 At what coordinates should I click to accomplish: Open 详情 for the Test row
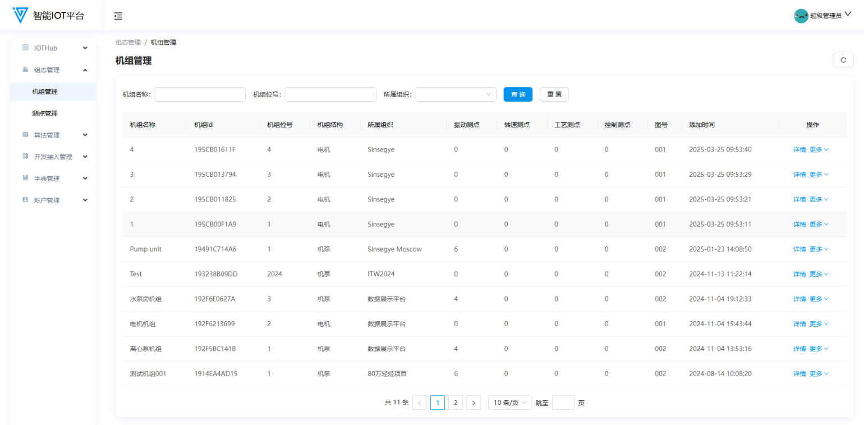click(x=799, y=274)
